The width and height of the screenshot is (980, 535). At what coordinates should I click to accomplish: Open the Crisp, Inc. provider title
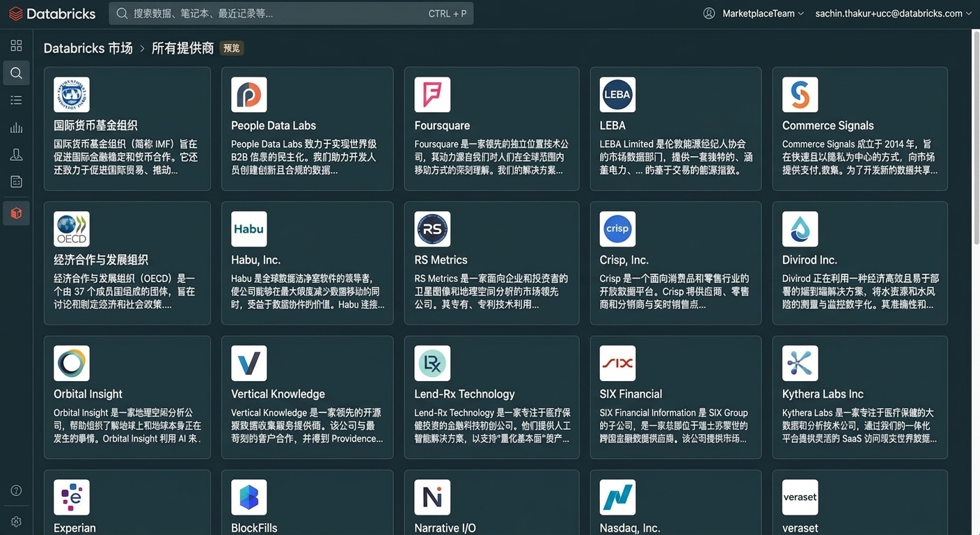click(x=624, y=260)
